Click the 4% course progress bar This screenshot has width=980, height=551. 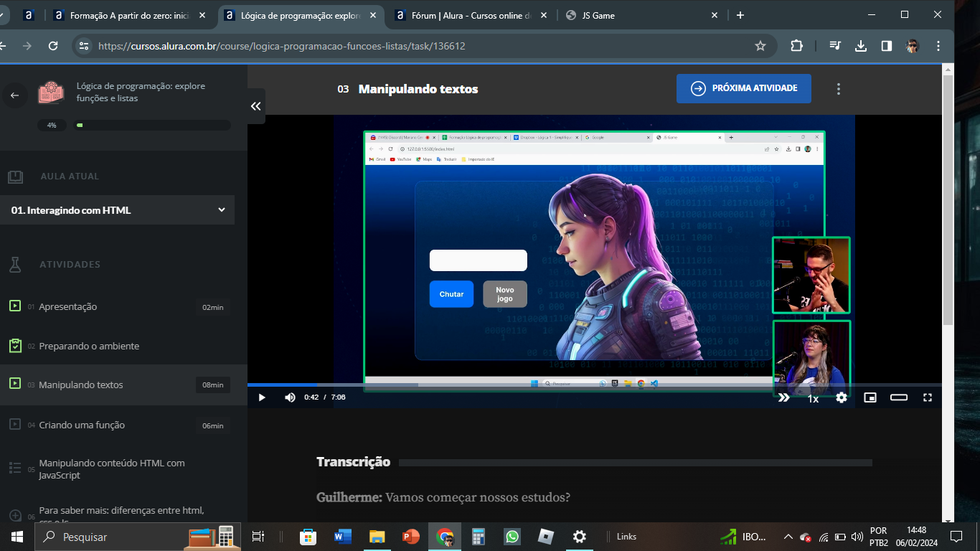[153, 125]
